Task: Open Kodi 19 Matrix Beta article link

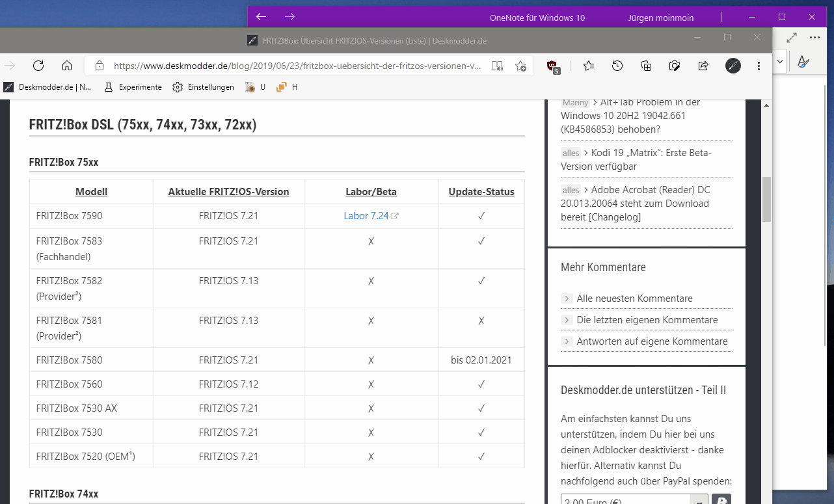Action: [x=636, y=159]
